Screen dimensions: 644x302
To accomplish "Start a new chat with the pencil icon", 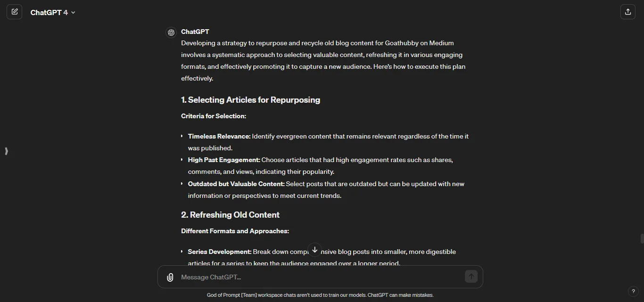I will (15, 11).
